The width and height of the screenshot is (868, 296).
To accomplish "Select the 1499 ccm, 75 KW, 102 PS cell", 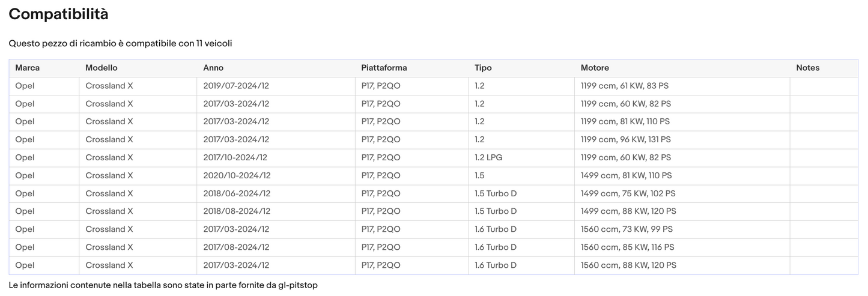I will click(x=628, y=193).
